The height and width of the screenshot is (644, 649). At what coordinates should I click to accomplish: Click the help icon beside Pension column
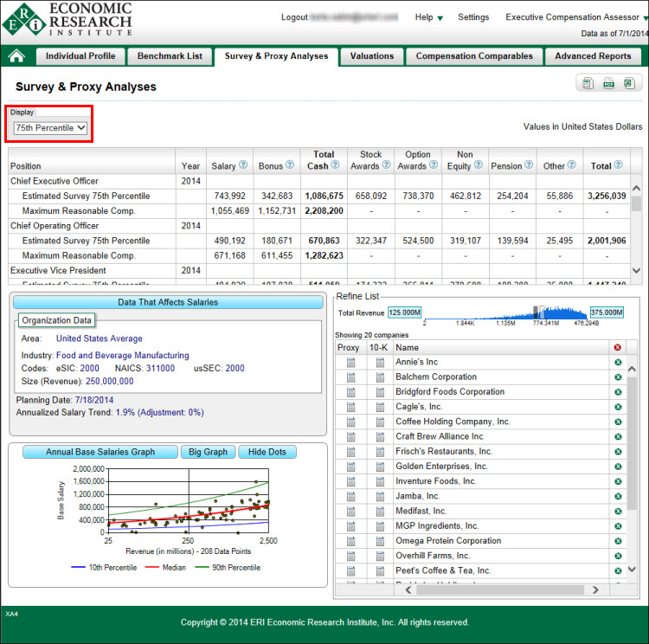tap(529, 165)
